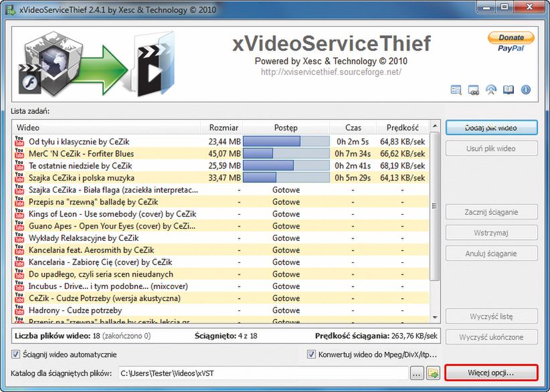Click Anuluj ściąganie button
This screenshot has height=392, width=550.
(491, 253)
